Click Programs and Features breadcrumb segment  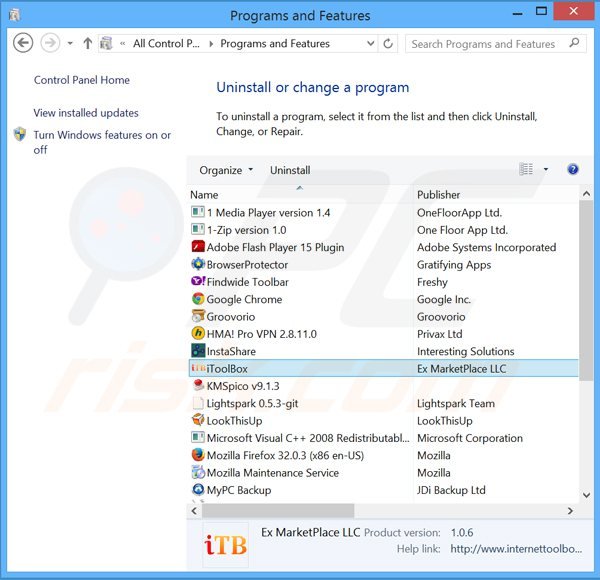click(275, 44)
